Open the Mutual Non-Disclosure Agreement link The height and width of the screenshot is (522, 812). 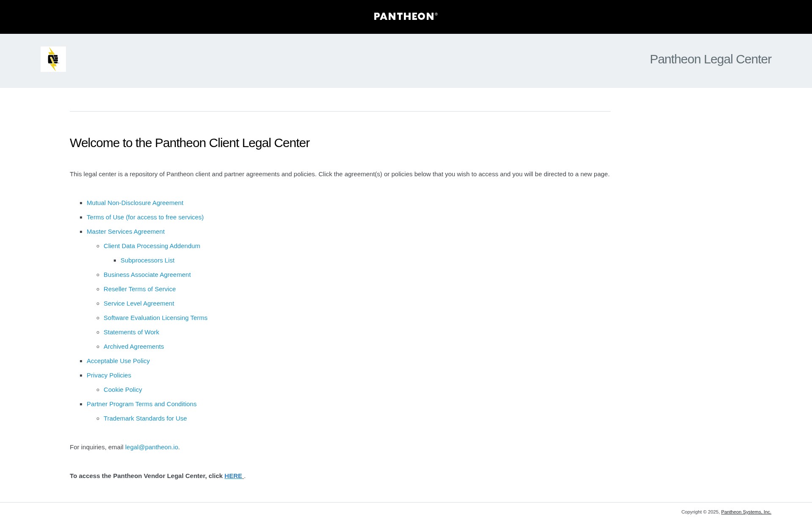[135, 203]
